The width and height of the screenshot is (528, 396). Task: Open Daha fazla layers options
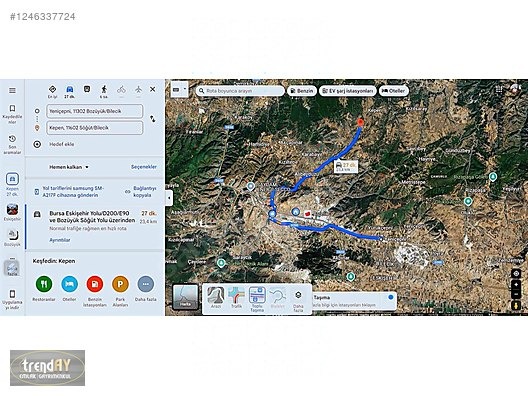(298, 300)
